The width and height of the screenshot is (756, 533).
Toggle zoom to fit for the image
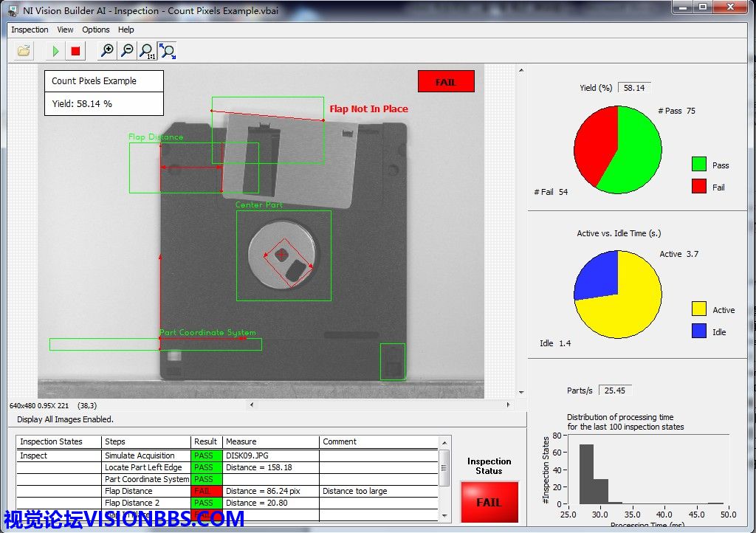[x=168, y=51]
